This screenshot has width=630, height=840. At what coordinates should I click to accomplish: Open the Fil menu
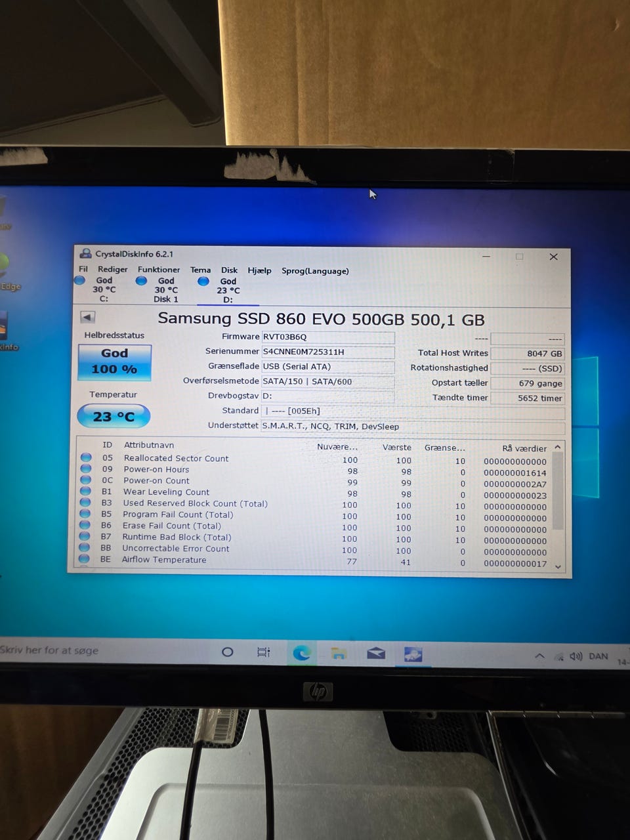[83, 269]
